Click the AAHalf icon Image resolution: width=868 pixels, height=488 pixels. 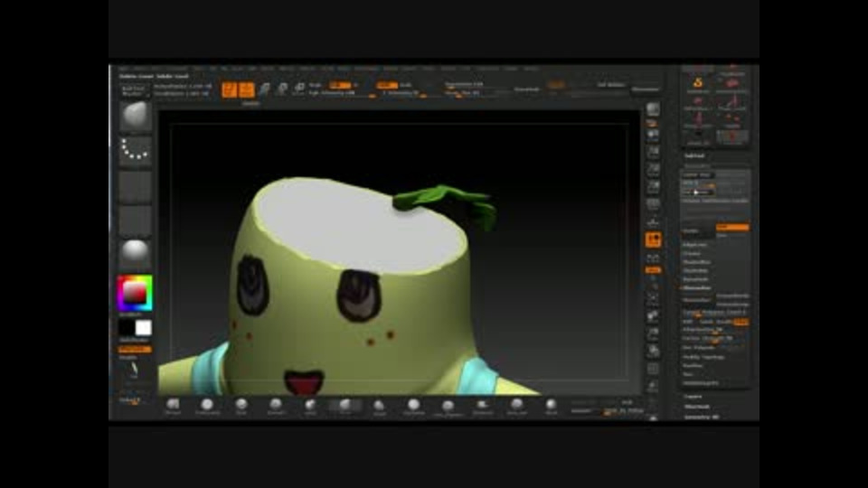pos(653,187)
